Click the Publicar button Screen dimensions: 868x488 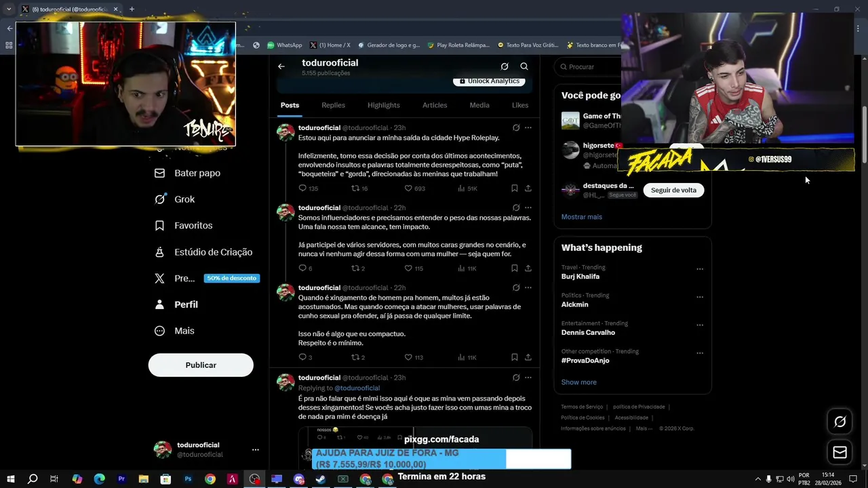(x=201, y=365)
